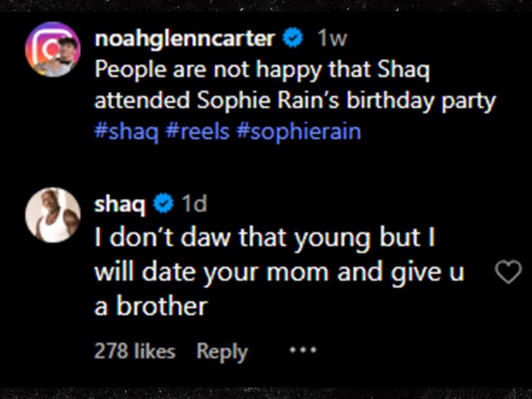Open the #sophierain hashtag

298,133
